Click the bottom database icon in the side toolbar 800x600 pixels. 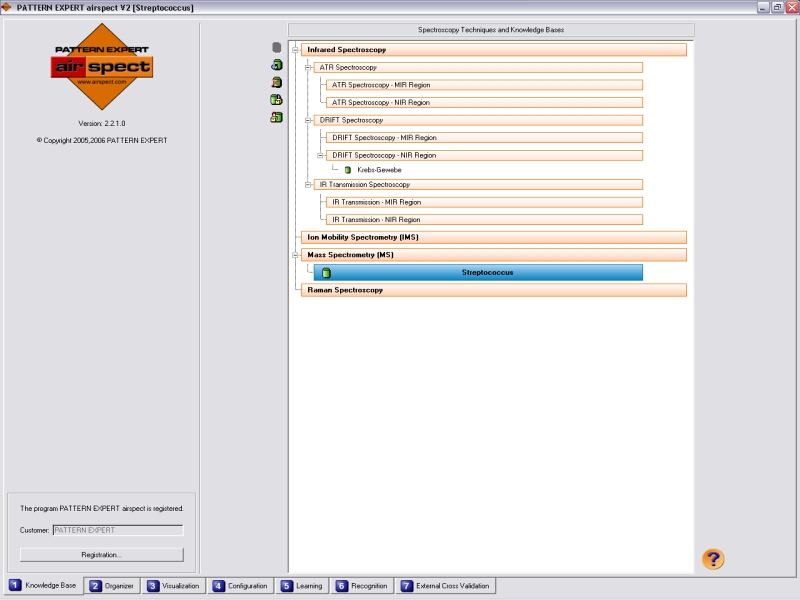pyautogui.click(x=277, y=117)
